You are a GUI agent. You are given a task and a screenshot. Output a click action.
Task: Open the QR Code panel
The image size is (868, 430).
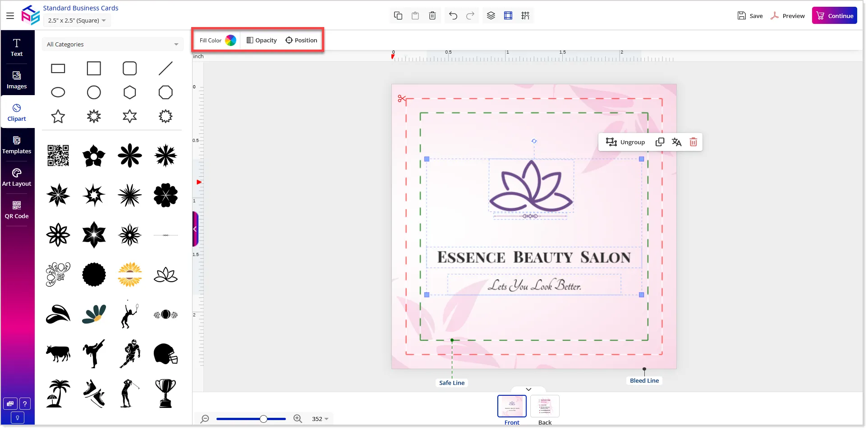point(17,210)
